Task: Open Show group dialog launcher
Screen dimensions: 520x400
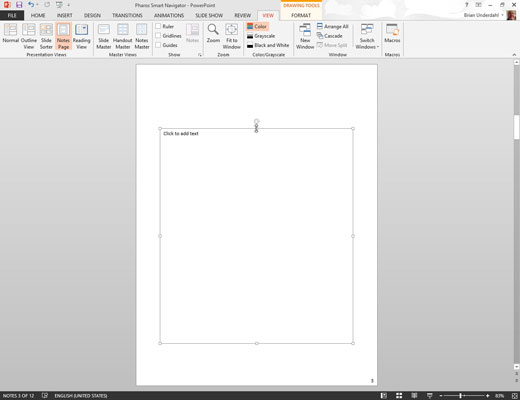Action: point(200,55)
